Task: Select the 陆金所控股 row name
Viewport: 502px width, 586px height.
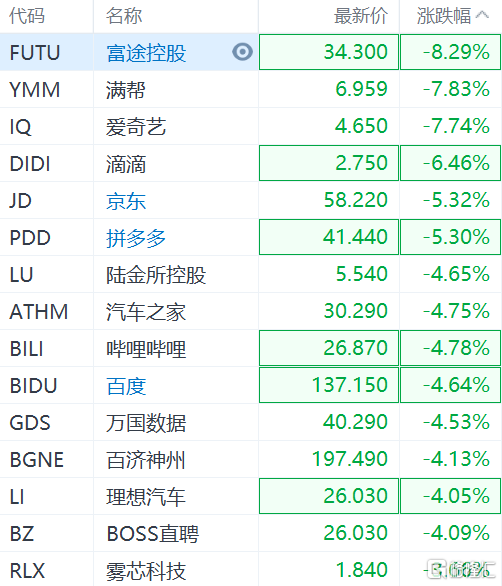Action: coord(156,275)
